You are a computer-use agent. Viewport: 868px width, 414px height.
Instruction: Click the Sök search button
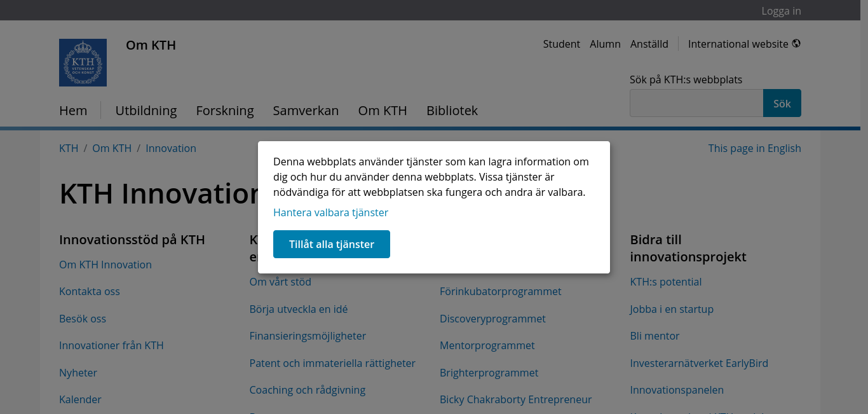click(782, 103)
